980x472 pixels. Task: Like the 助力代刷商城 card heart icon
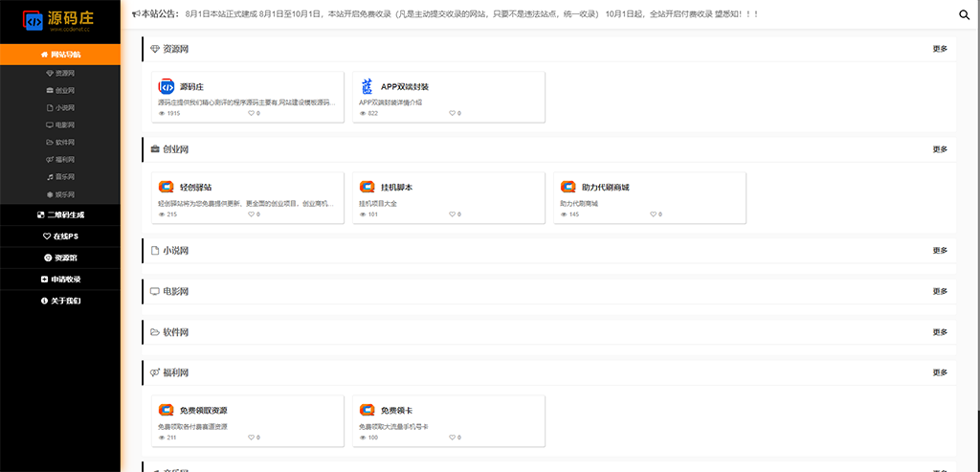tap(653, 214)
